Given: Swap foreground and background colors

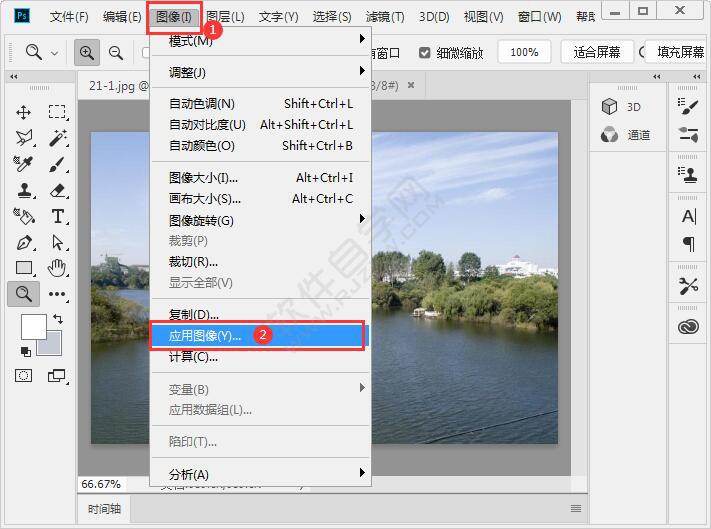Looking at the screenshot, I should pos(58,319).
